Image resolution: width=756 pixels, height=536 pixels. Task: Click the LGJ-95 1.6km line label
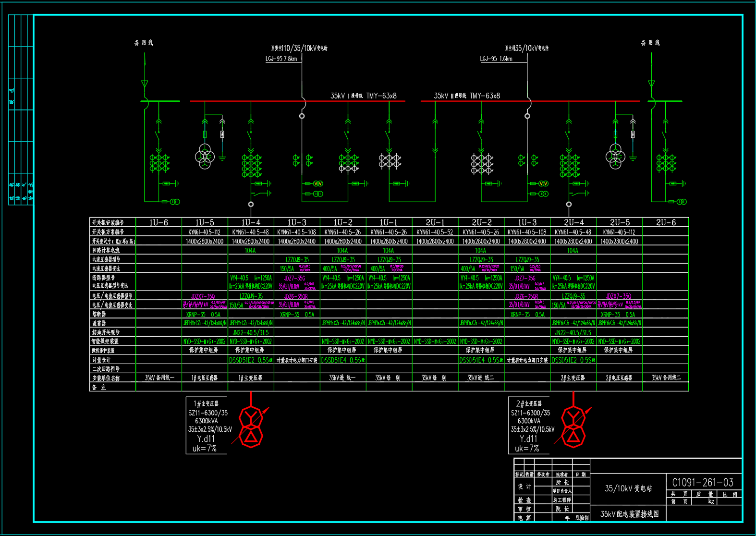(496, 59)
